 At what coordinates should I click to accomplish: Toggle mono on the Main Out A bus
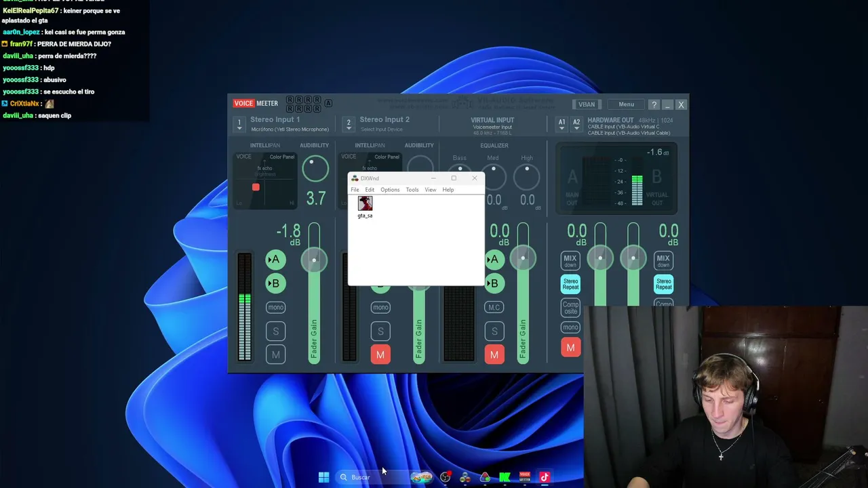[x=570, y=327]
